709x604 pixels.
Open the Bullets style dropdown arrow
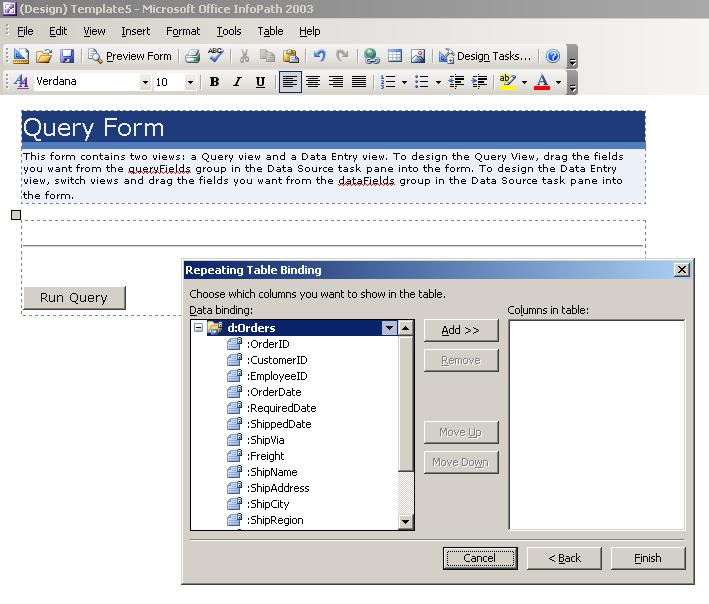click(x=438, y=82)
